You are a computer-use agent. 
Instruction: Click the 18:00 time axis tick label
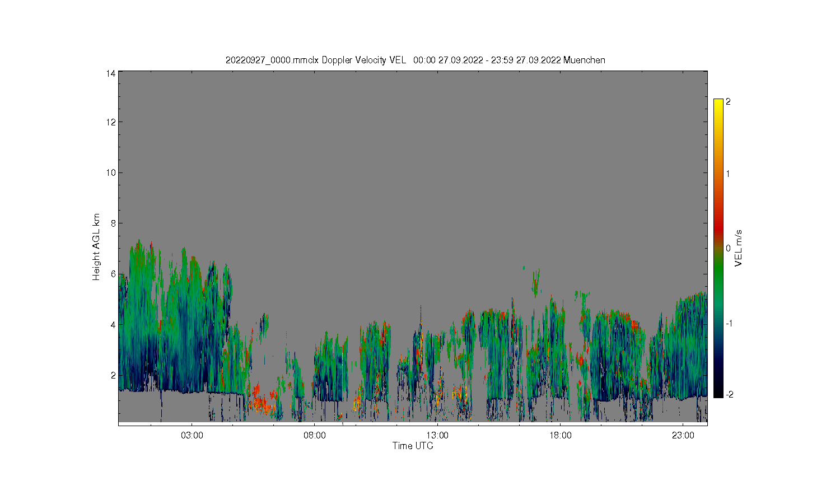560,436
